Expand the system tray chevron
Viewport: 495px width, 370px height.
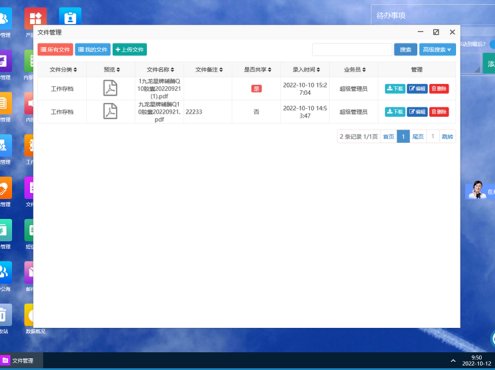tap(453, 361)
